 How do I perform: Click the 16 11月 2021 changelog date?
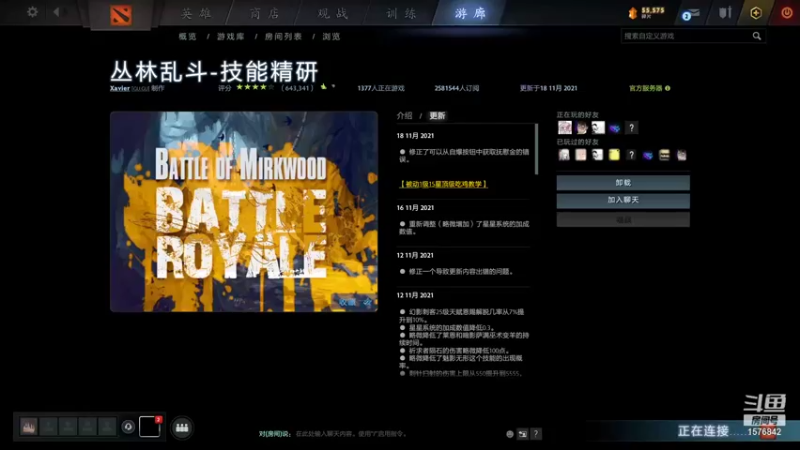pyautogui.click(x=415, y=208)
